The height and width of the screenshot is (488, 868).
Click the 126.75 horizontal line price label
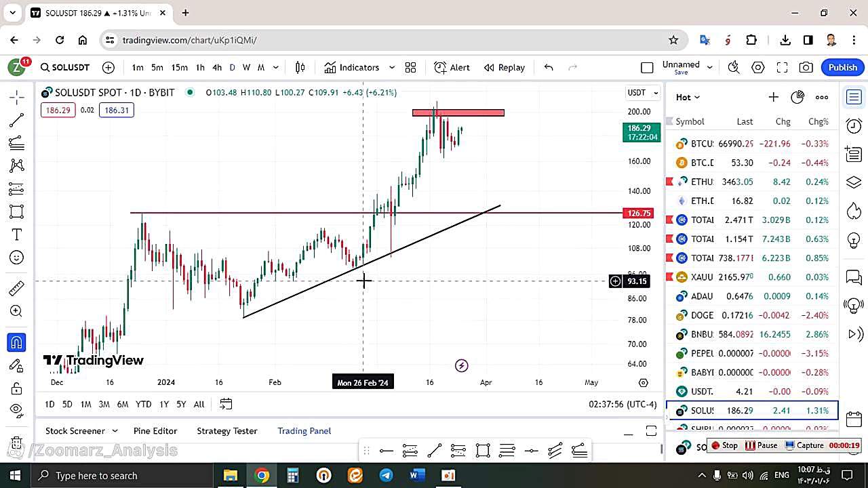click(638, 213)
